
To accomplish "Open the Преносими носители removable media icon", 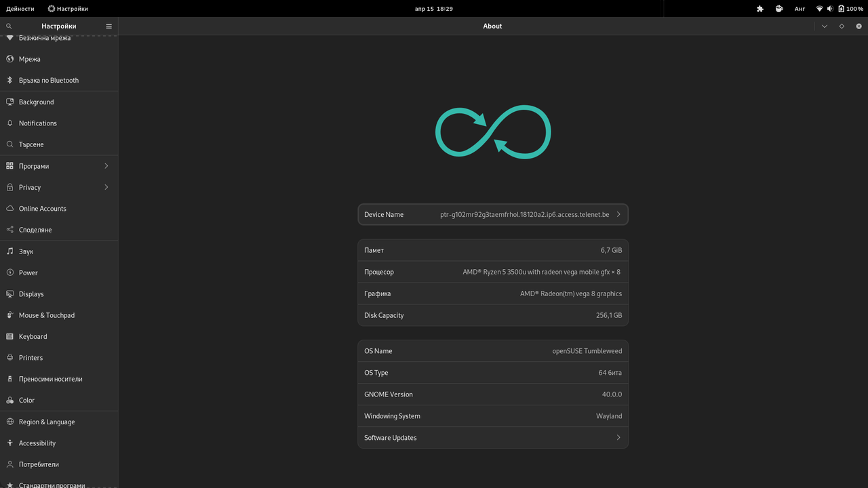I will tap(9, 379).
